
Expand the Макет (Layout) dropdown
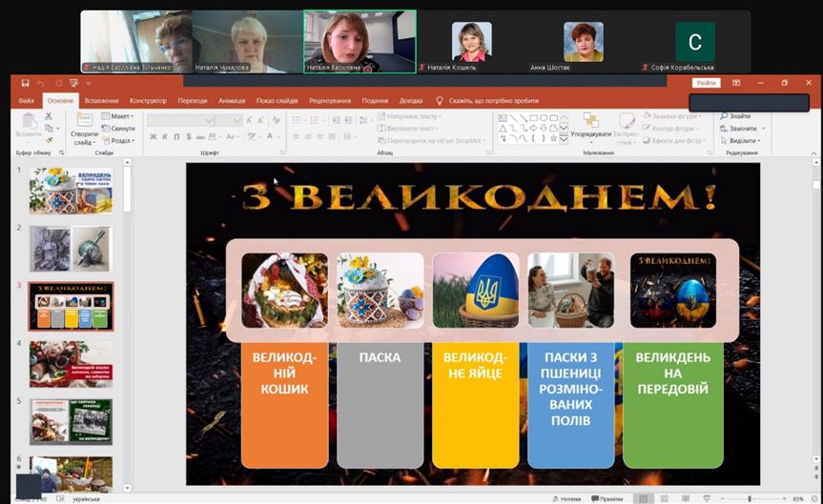pos(120,116)
